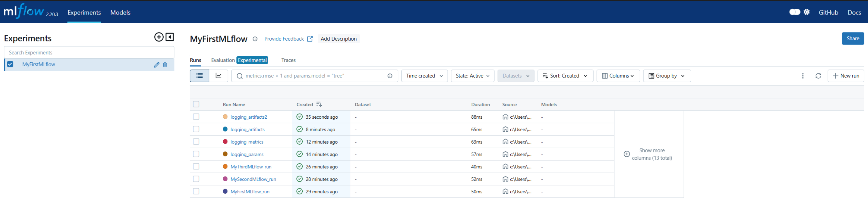Click status check icon of logging_params run
868x202 pixels.
[x=300, y=154]
